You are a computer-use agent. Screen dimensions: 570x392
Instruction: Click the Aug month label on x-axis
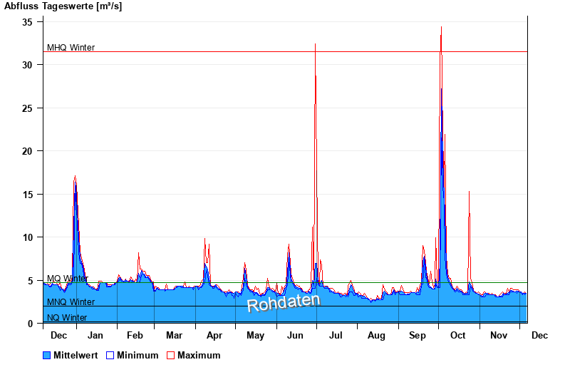377,336
